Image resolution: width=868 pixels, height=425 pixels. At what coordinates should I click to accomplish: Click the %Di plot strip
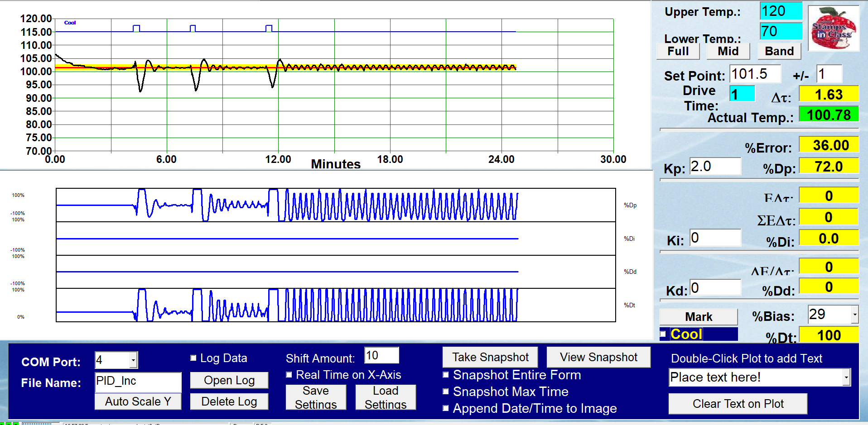336,239
